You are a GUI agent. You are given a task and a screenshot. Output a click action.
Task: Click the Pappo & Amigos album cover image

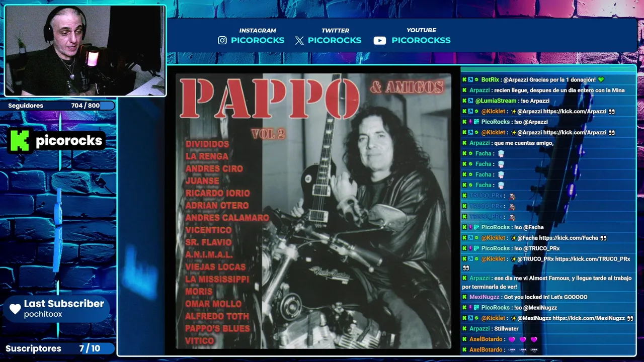[313, 211]
